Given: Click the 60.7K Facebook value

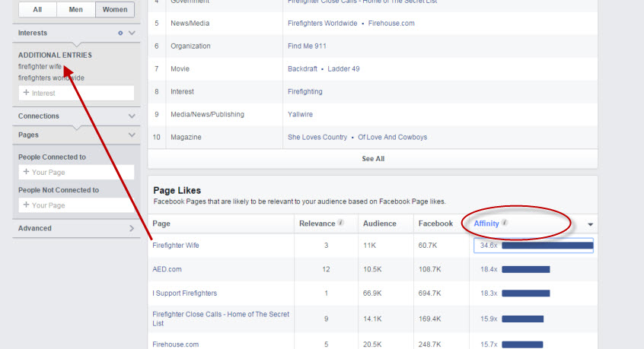Looking at the screenshot, I should (428, 246).
